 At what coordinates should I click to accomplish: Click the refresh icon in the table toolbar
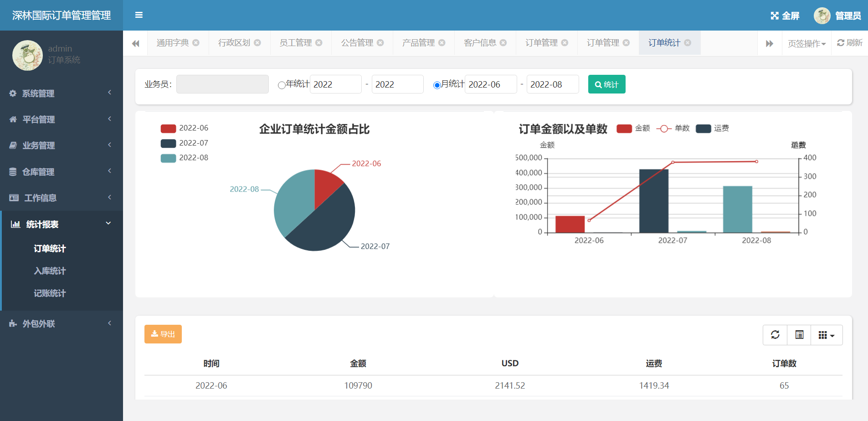(776, 334)
